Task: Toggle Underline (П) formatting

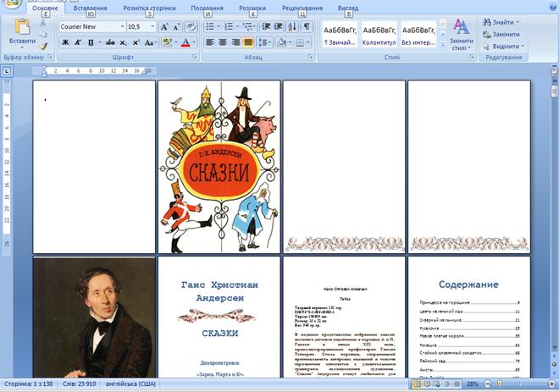Action: 91,42
